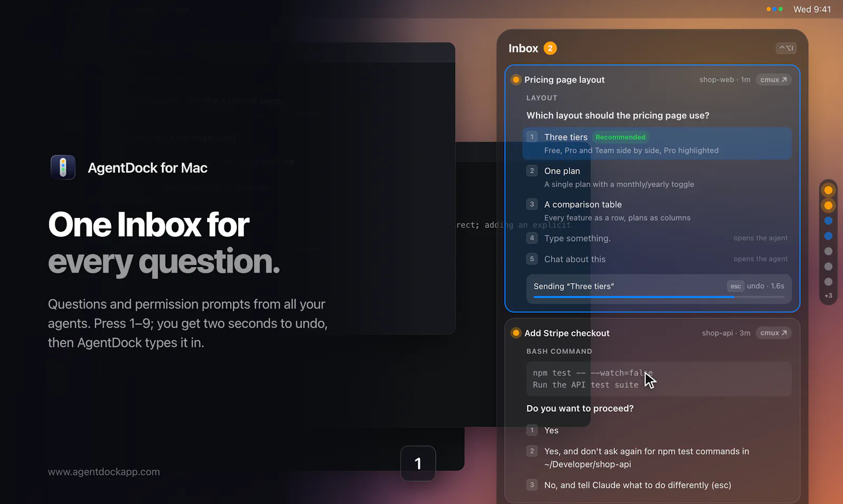Click the topmost orange dot in the side dock
The width and height of the screenshot is (843, 504).
(x=828, y=190)
